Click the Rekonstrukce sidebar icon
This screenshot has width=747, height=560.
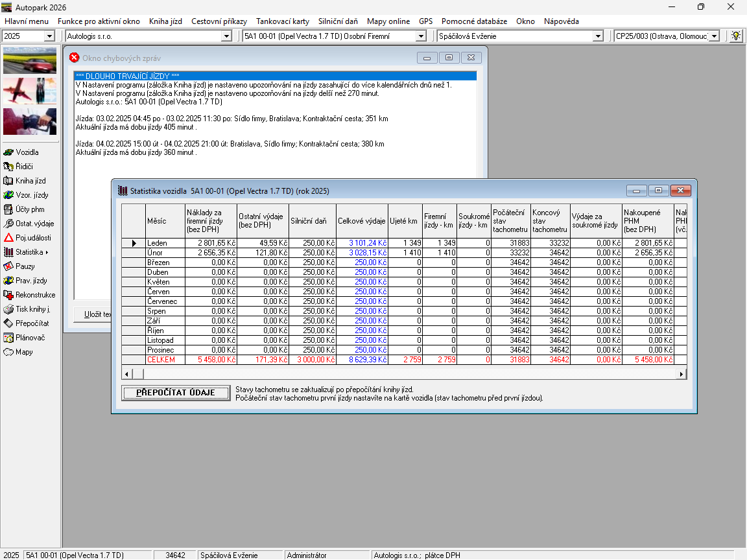9,295
